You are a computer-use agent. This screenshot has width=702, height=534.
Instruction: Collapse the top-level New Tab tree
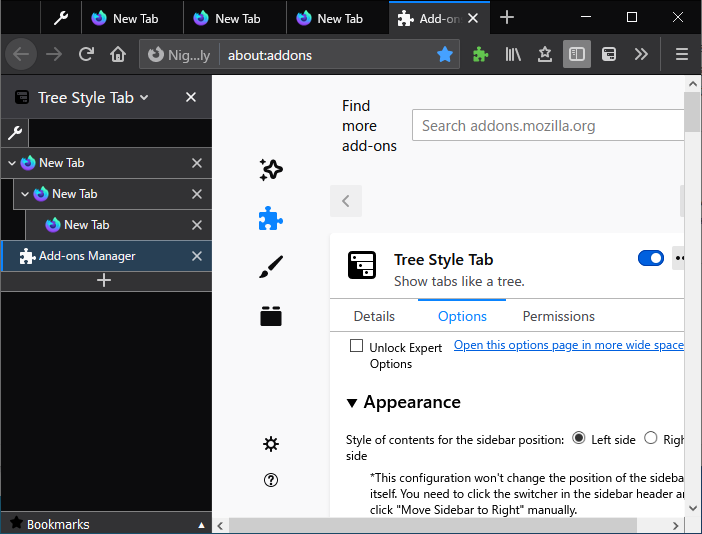[12, 163]
